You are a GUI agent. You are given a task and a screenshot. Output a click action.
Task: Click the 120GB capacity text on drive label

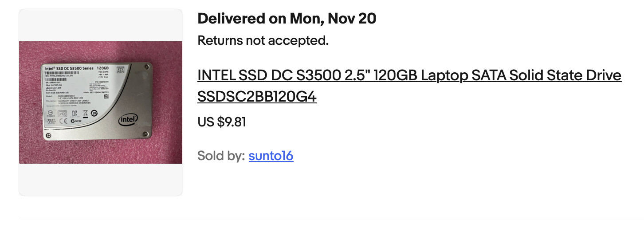pos(103,68)
